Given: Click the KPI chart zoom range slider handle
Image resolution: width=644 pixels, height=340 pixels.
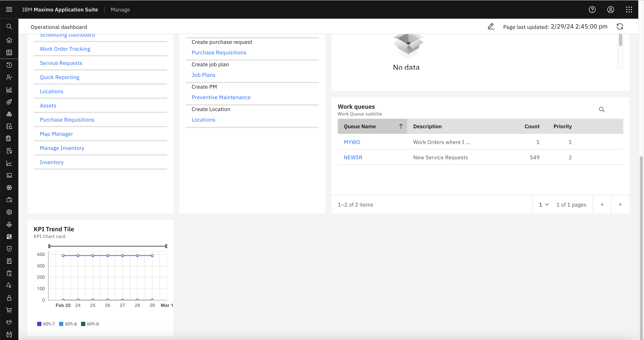Looking at the screenshot, I should (49, 246).
